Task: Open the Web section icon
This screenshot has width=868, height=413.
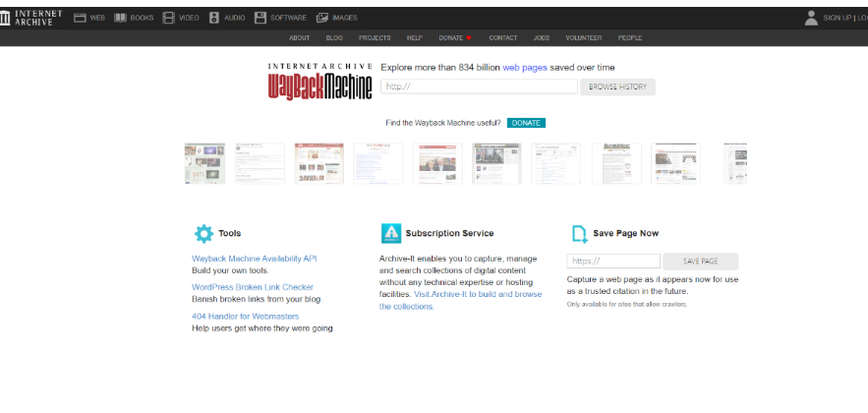Action: click(x=81, y=18)
